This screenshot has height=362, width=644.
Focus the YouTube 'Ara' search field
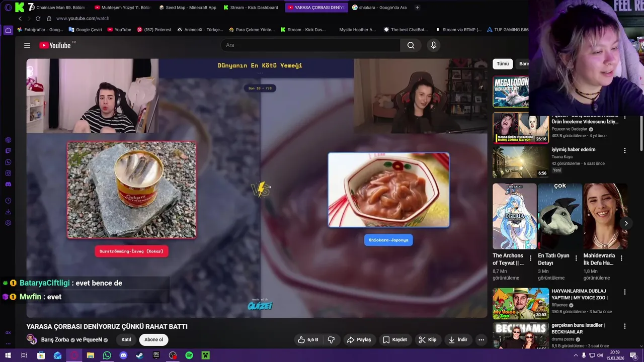pos(310,45)
